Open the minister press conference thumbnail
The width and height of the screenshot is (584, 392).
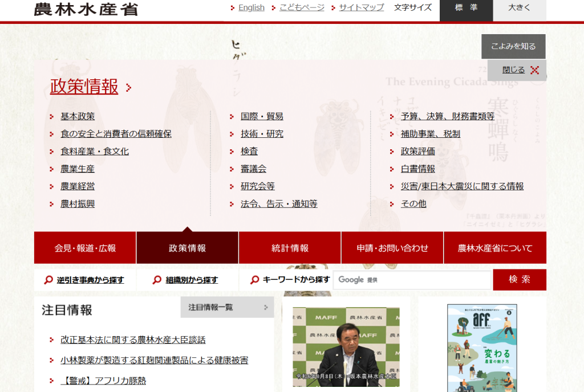pos(346,346)
